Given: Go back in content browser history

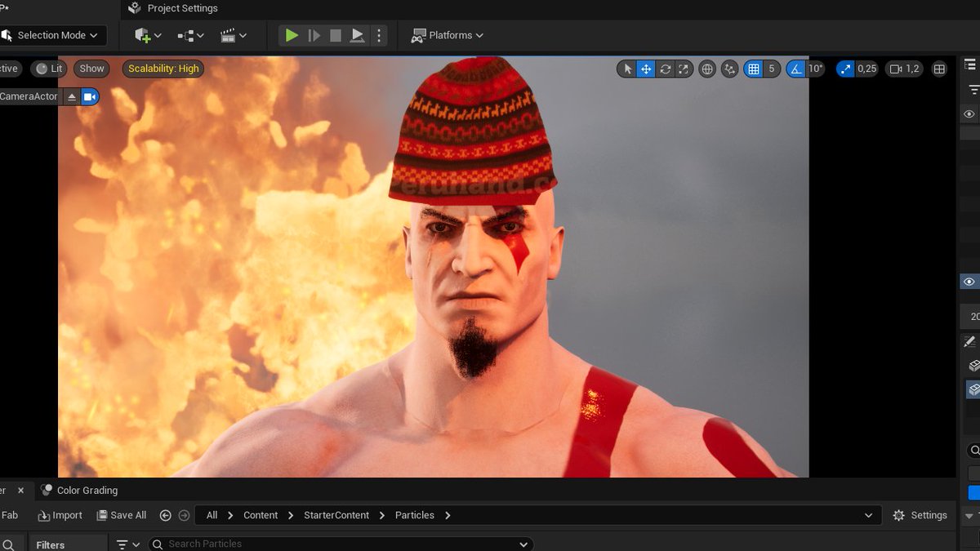Looking at the screenshot, I should point(166,515).
